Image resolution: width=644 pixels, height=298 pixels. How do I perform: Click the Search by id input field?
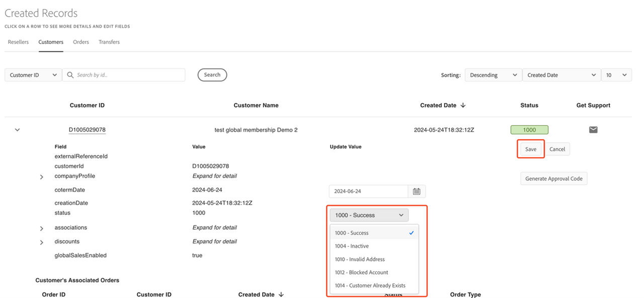pyautogui.click(x=128, y=75)
